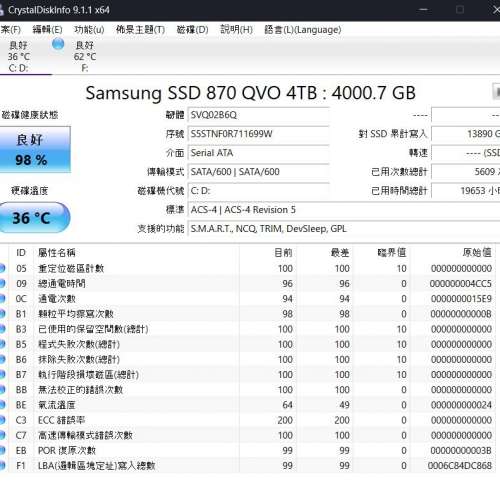Select the 抹除失敗次數(總計) row
The image size is (500, 500).
pos(248,359)
